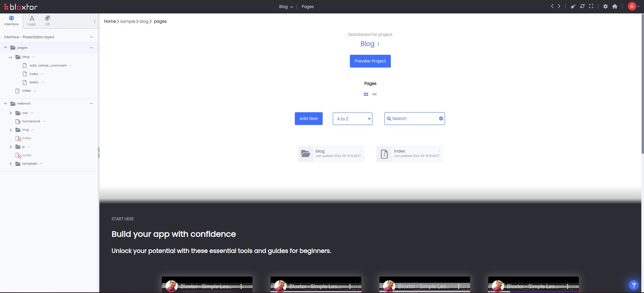The image size is (644, 293).
Task: Open static page options dots
Action: click(43, 82)
